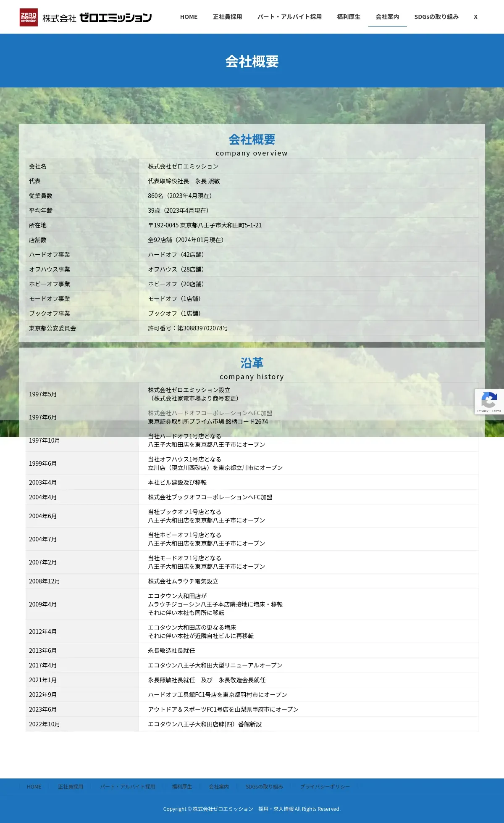
Task: Click Privacy link in the reCAPTCHA badge
Action: 482,411
